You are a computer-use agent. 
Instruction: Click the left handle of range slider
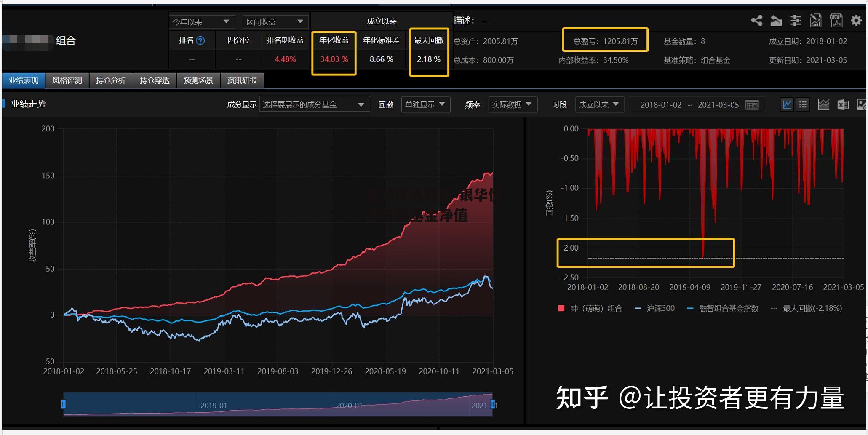pyautogui.click(x=63, y=404)
